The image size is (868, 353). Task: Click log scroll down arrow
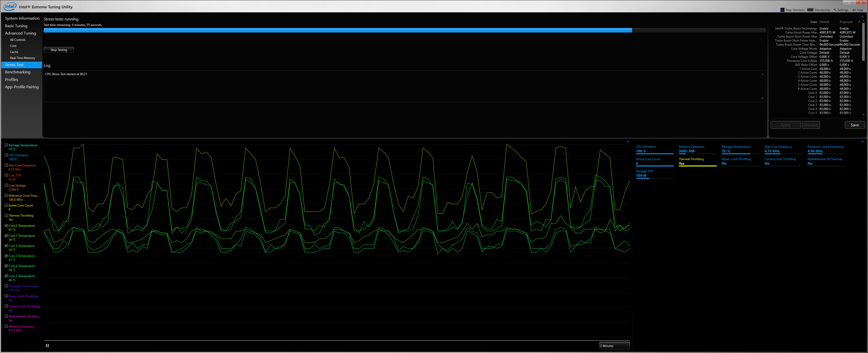(x=762, y=98)
